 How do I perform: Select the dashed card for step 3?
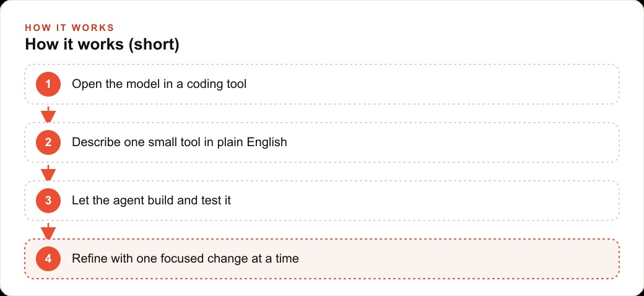tap(322, 201)
